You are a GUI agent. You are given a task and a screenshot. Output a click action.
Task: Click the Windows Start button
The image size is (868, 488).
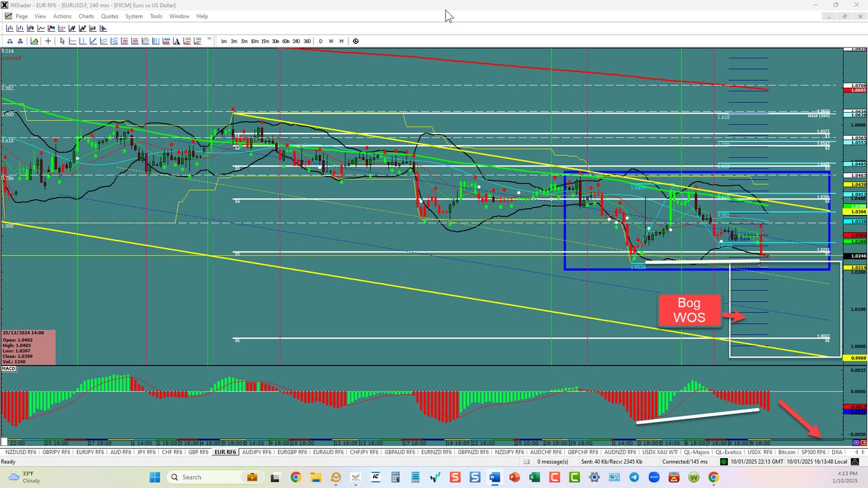coord(155,477)
